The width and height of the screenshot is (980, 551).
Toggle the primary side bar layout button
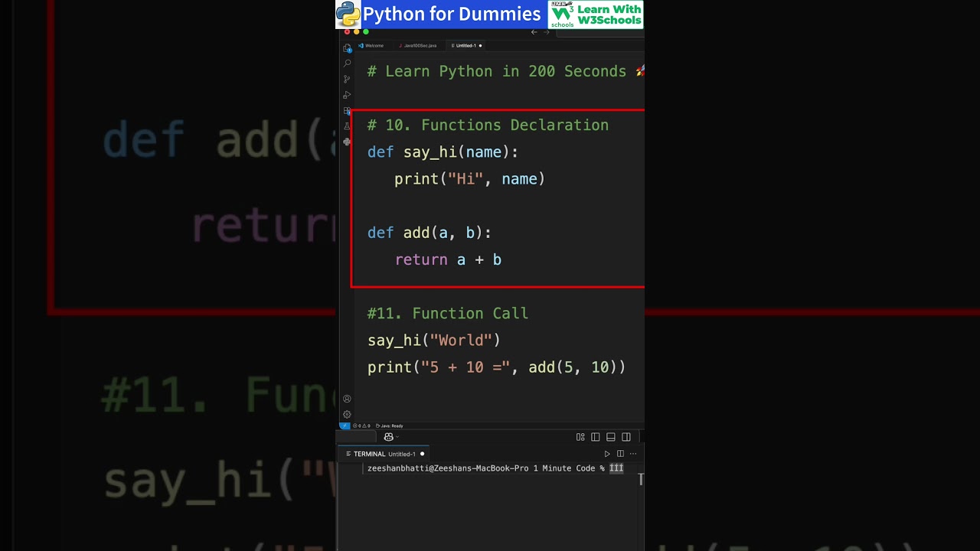click(595, 437)
